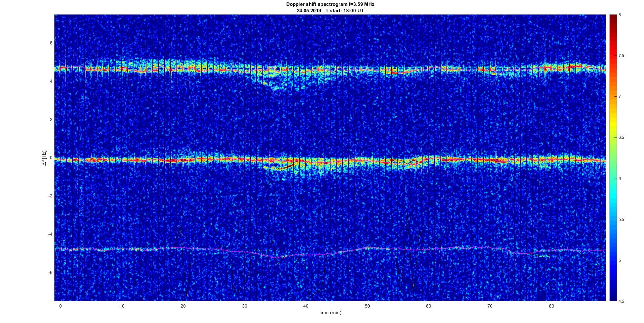Click x-axis tick label '20'
Image resolution: width=644 pixels, height=323 pixels.
click(x=183, y=306)
